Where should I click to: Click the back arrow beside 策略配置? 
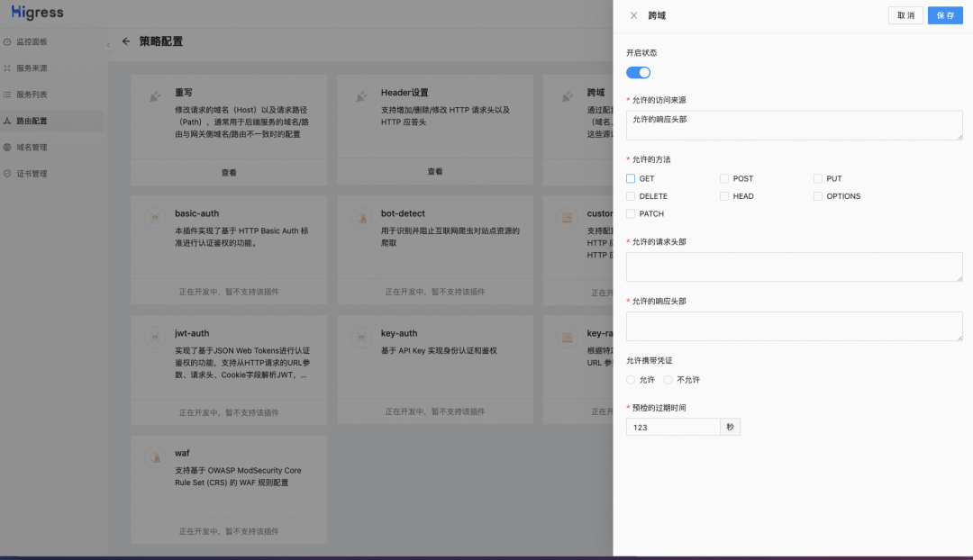(x=126, y=41)
